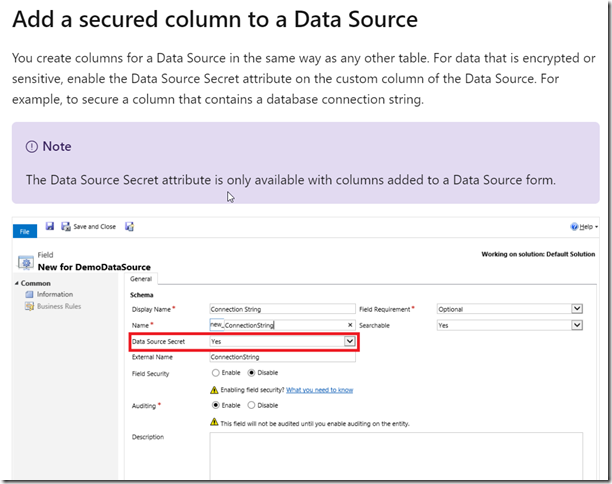
Task: Select Field Security Enable radio button
Action: 215,373
